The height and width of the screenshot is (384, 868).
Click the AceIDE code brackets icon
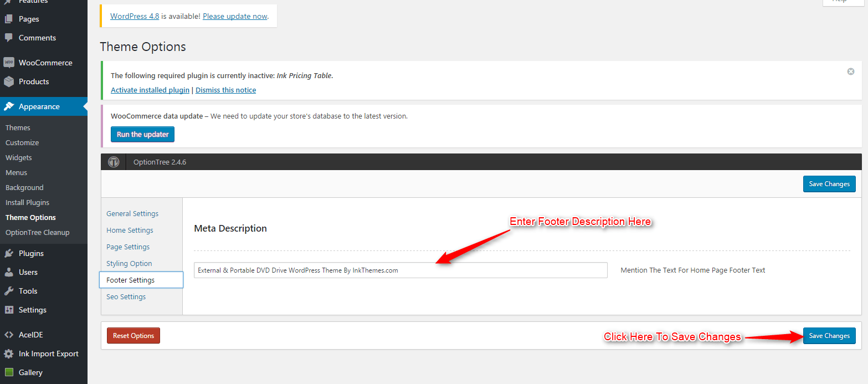[x=8, y=335]
